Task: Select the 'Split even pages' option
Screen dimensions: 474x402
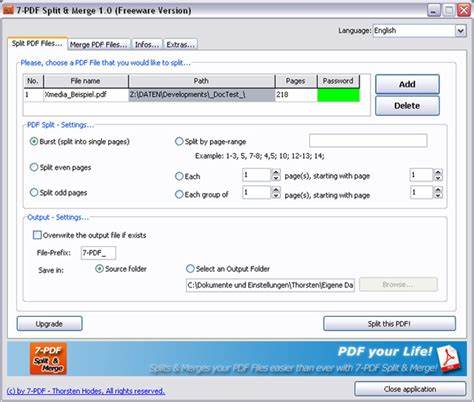Action: pyautogui.click(x=34, y=167)
